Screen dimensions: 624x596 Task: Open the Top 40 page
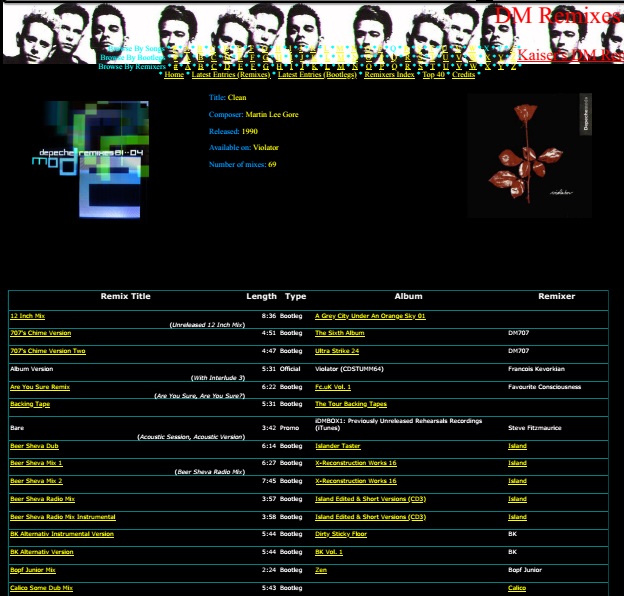click(x=433, y=74)
